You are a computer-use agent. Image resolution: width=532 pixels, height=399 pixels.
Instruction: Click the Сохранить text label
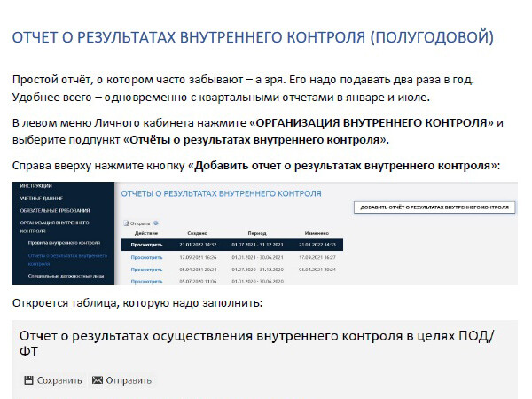pyautogui.click(x=59, y=380)
